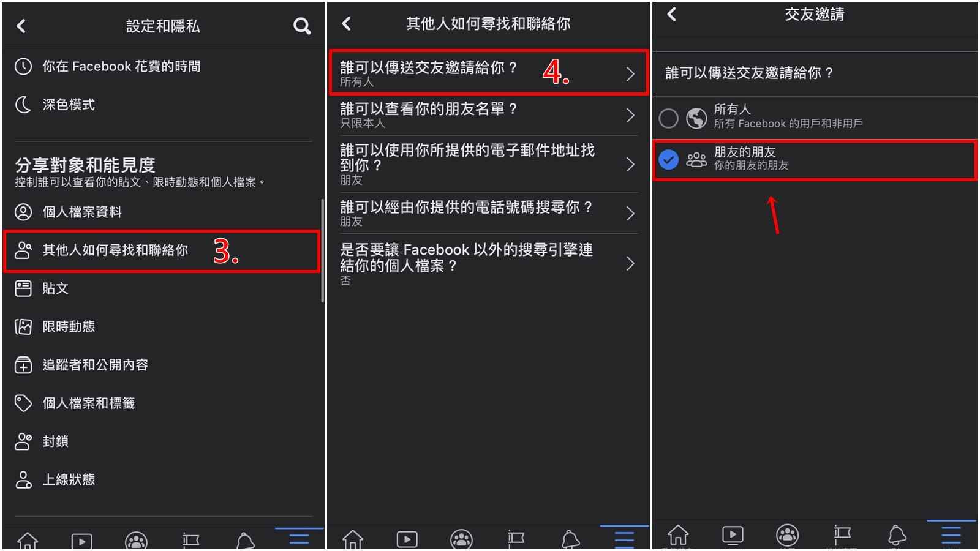Go back from the 交友邀請 screen
This screenshot has height=551, width=980.
point(672,14)
